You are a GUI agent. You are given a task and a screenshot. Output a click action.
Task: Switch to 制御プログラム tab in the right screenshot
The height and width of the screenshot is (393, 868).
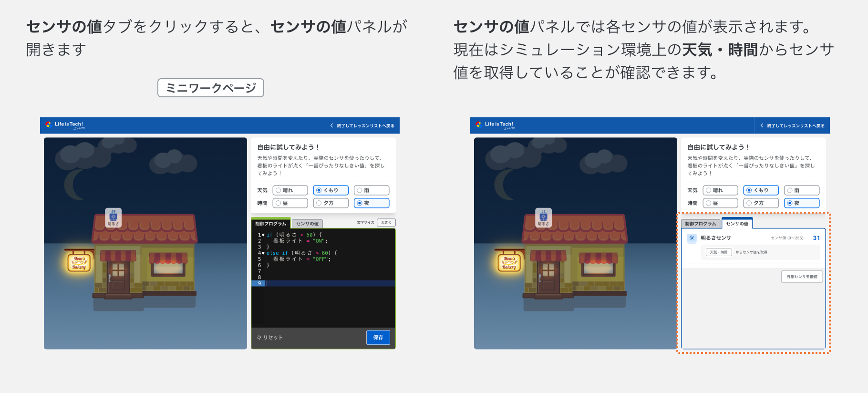pyautogui.click(x=700, y=224)
